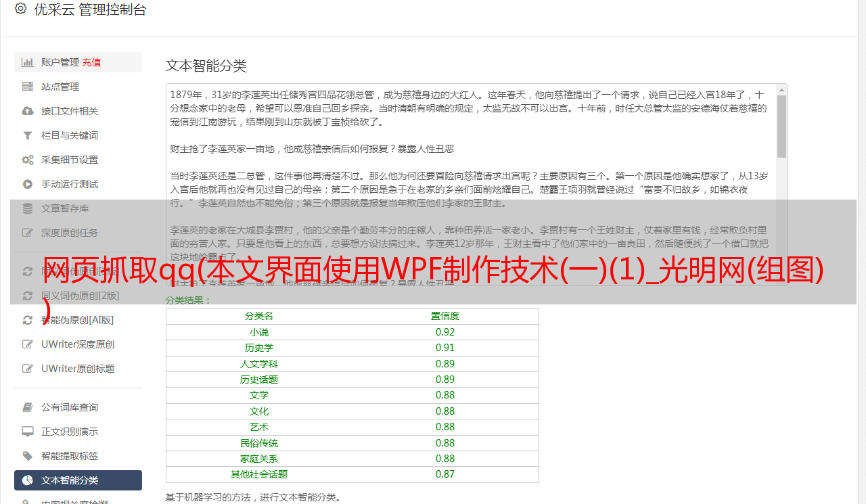Open 栏目与关键词 via its filter icon
Viewport: 866px width, 504px height.
(x=28, y=135)
